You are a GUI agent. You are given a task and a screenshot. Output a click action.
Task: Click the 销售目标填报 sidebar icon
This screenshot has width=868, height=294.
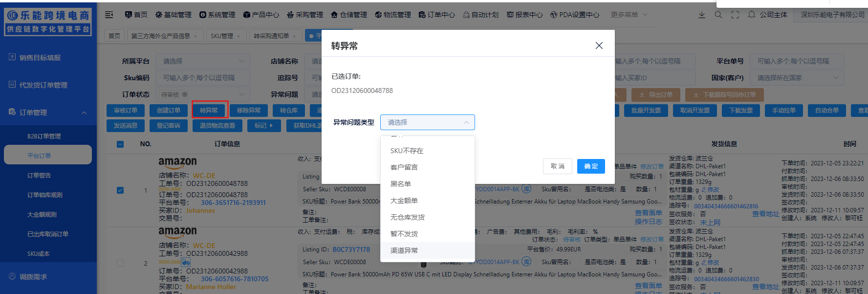pos(12,57)
